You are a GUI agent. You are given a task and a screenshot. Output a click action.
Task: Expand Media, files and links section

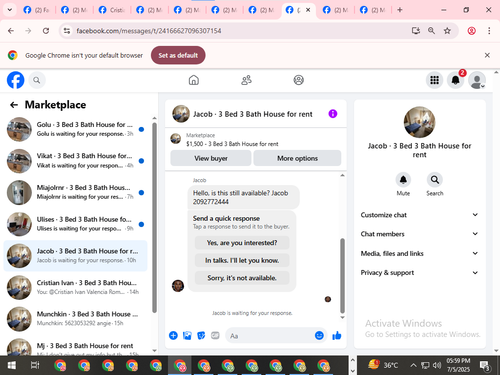pos(419,253)
